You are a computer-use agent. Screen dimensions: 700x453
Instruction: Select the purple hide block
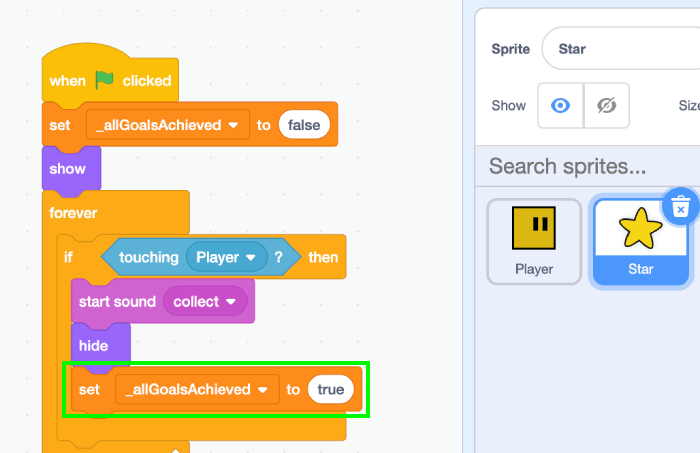(94, 345)
